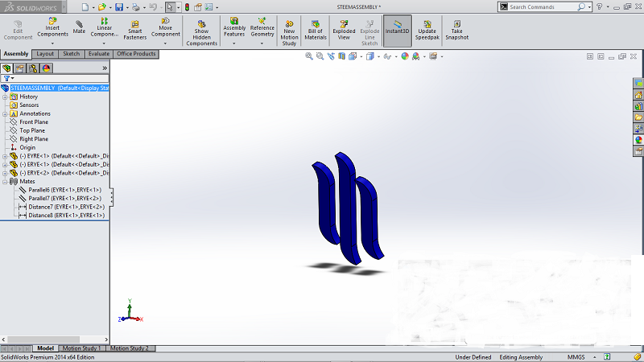
Task: Switch to the Assembly tab
Action: click(x=16, y=54)
